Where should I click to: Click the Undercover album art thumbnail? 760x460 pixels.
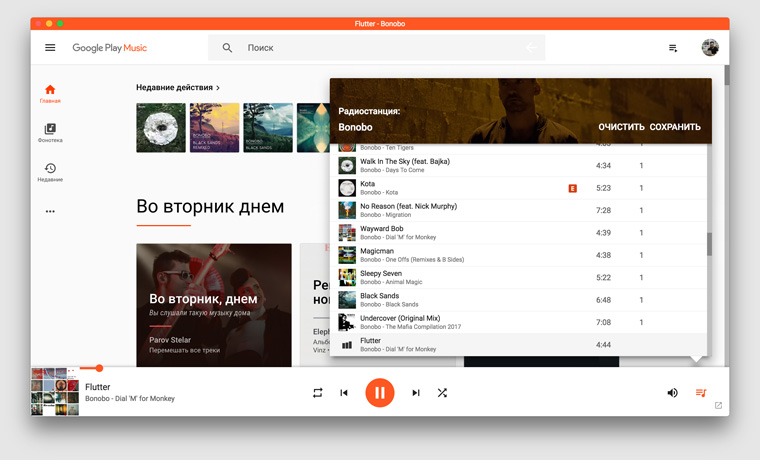pos(347,322)
